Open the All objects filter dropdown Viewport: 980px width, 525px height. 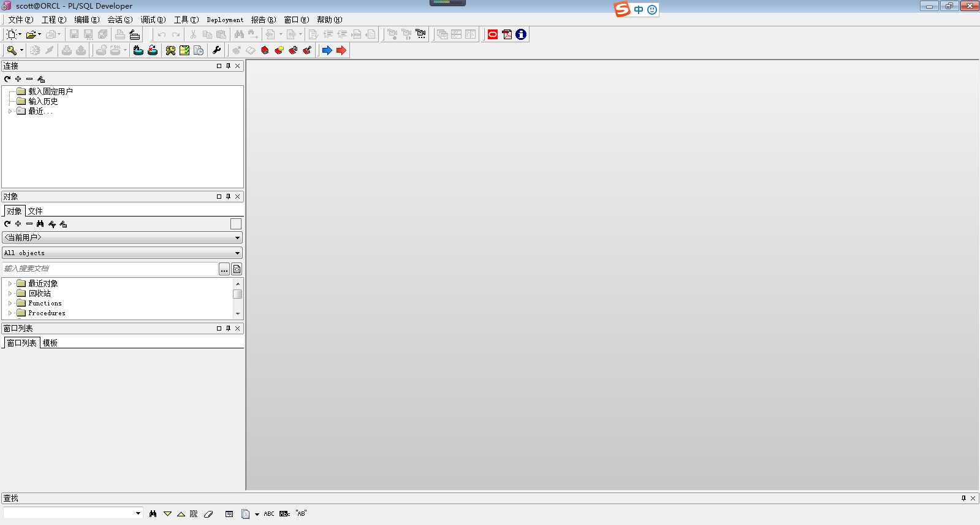[123, 253]
